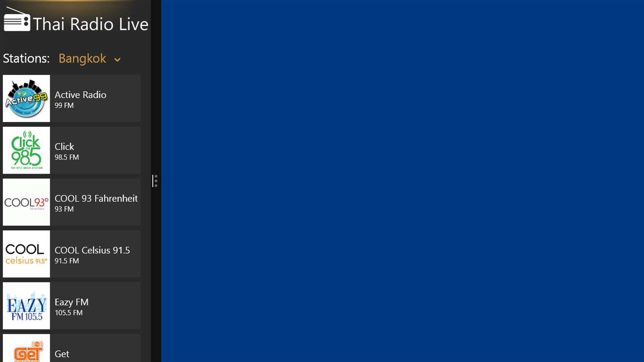Select the Active 99 station logo
The height and width of the screenshot is (362, 644).
click(26, 98)
